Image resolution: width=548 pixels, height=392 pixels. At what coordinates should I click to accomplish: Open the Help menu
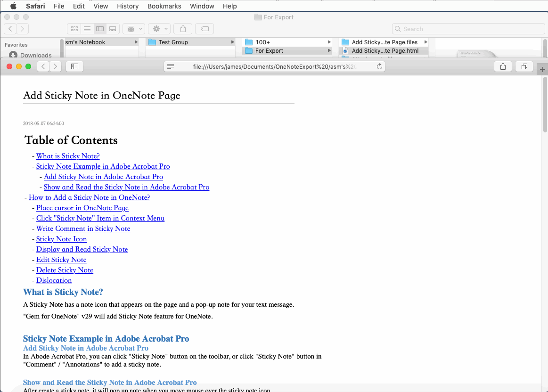[x=229, y=6]
